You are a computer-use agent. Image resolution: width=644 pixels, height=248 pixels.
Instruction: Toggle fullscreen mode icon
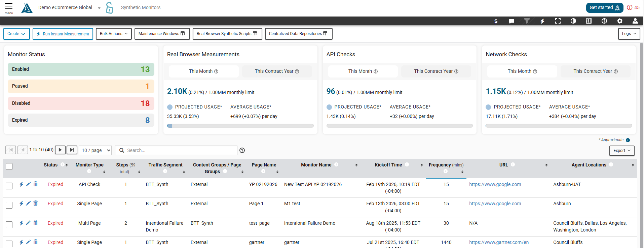558,21
